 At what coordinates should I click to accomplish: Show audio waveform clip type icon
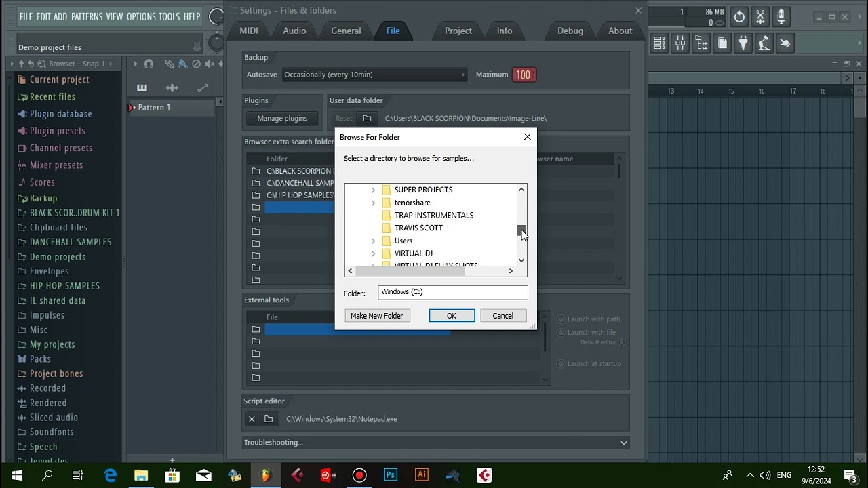(172, 87)
